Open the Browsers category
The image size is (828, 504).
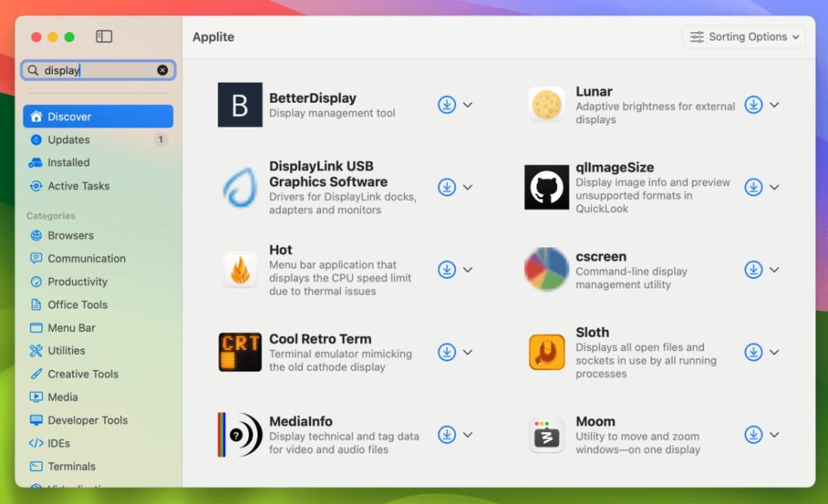pos(99,235)
